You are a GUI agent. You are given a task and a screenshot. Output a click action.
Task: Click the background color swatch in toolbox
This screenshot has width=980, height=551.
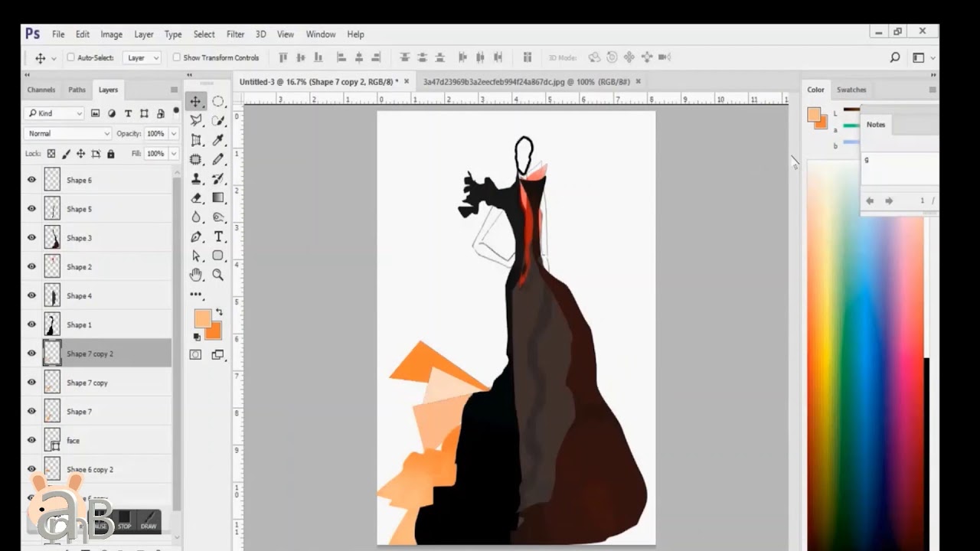pos(214,331)
